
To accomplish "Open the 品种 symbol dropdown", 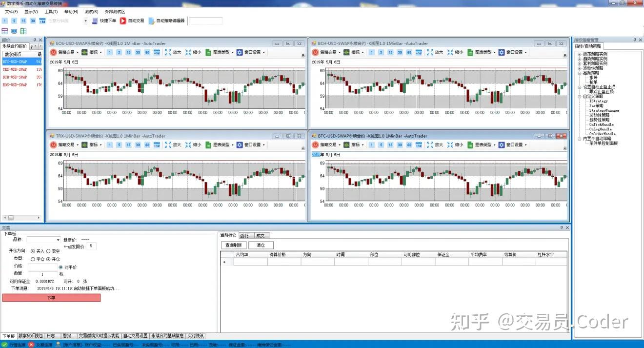I will (x=59, y=240).
